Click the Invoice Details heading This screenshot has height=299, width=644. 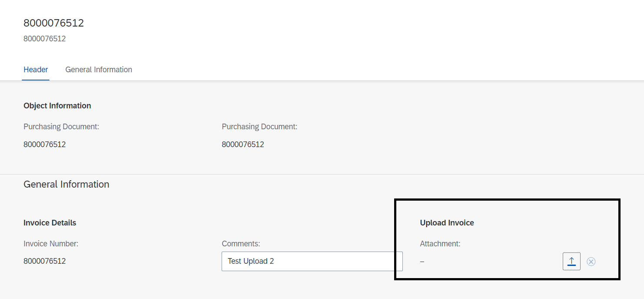tap(50, 222)
